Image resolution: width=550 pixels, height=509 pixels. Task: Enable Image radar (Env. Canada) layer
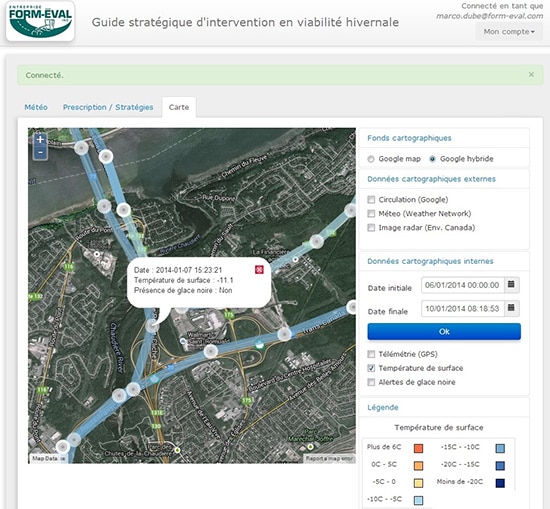point(371,228)
